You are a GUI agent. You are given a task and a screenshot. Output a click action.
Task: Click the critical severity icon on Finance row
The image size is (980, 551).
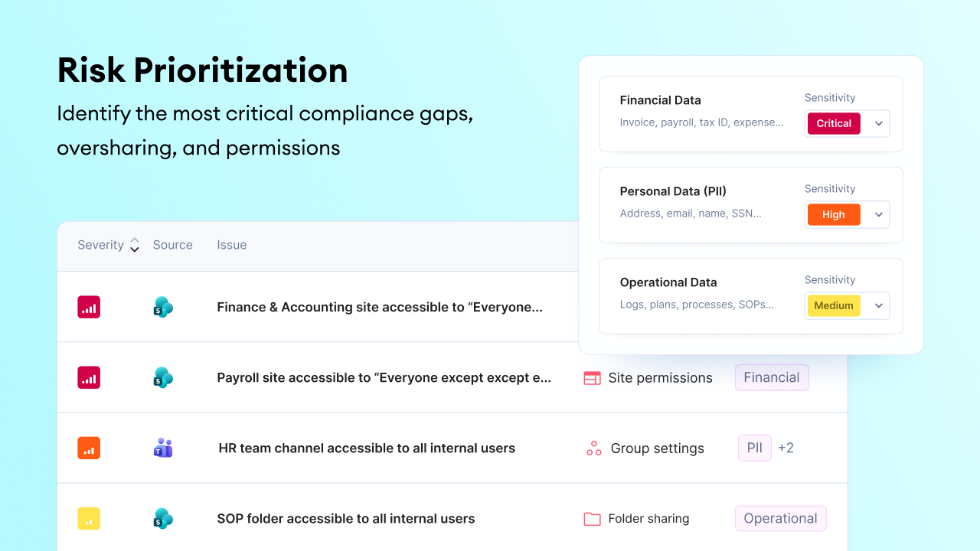click(89, 307)
